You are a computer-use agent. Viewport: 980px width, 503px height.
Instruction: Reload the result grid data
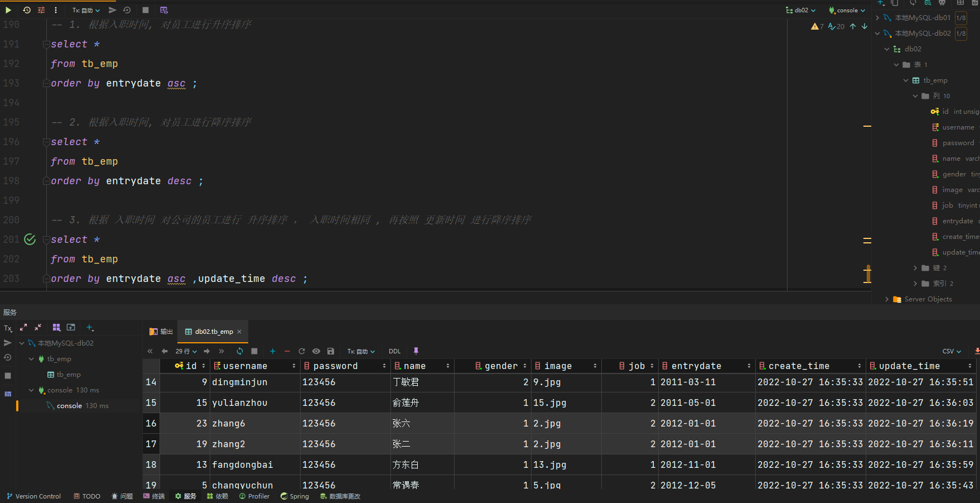tap(240, 351)
